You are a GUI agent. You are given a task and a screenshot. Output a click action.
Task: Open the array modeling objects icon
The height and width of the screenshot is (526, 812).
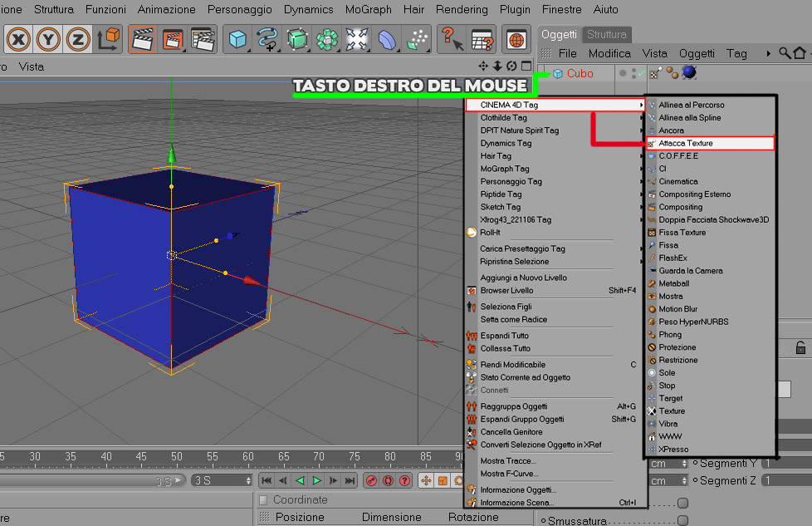327,39
